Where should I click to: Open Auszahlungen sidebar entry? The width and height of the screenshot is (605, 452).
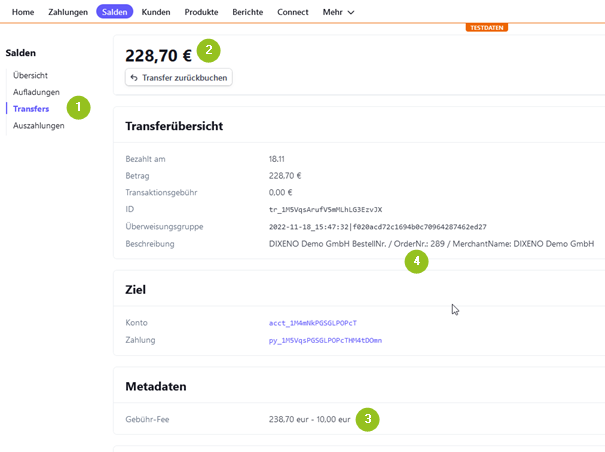pos(39,125)
